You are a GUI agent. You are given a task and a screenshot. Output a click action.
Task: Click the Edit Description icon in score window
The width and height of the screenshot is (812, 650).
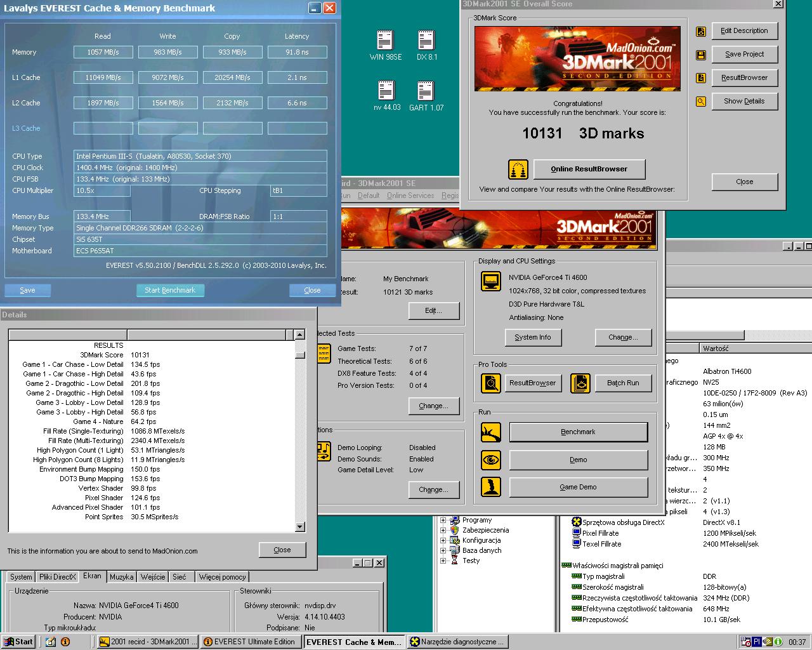pos(701,31)
